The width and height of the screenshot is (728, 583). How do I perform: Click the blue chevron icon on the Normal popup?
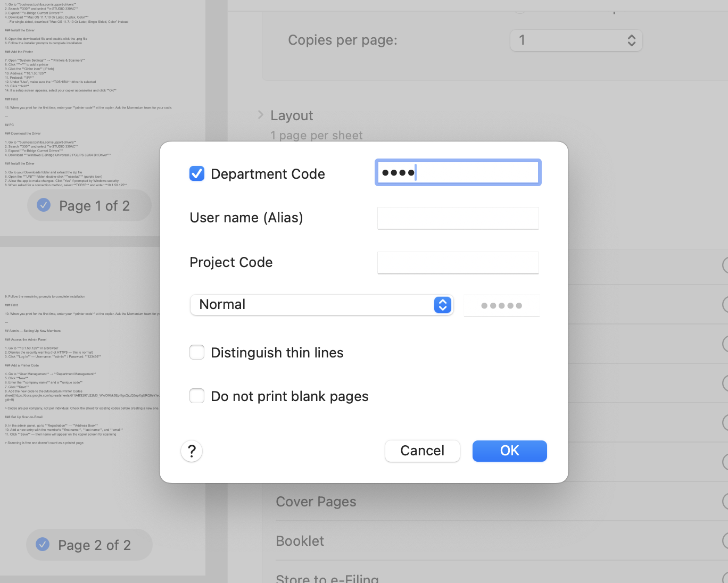tap(442, 305)
